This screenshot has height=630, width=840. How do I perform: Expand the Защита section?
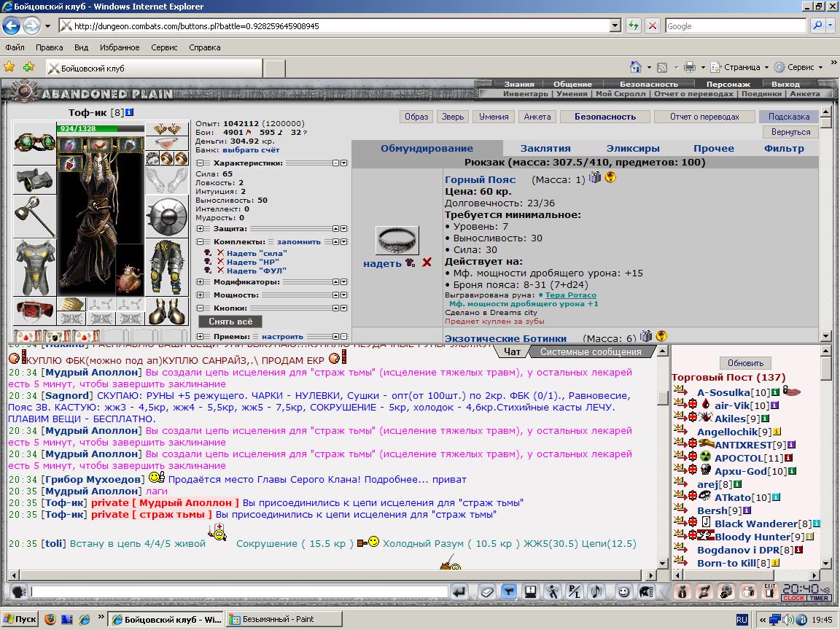click(200, 228)
